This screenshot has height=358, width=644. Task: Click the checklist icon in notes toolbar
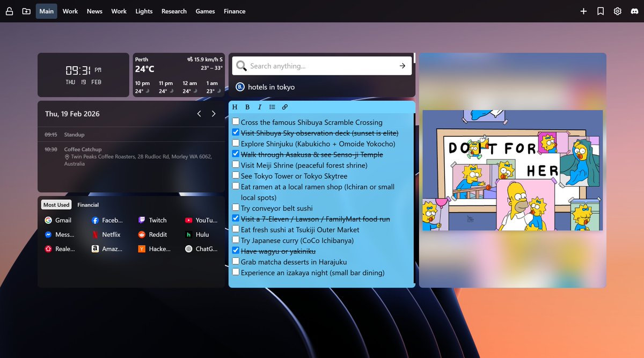(x=272, y=107)
